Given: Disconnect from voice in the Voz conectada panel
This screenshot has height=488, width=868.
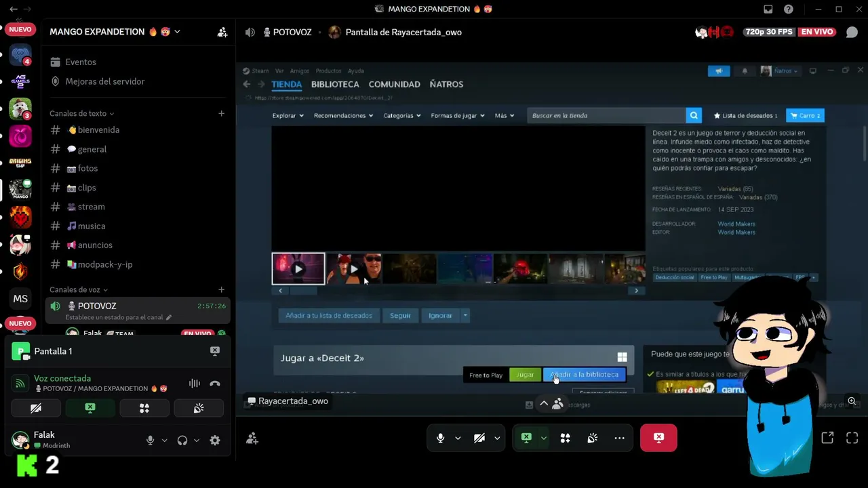Looking at the screenshot, I should pos(215,384).
